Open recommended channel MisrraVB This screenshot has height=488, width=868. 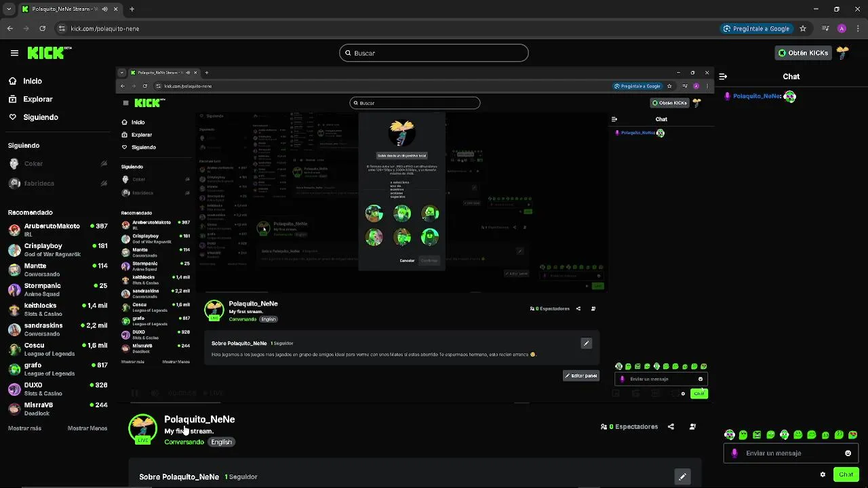[x=58, y=409]
